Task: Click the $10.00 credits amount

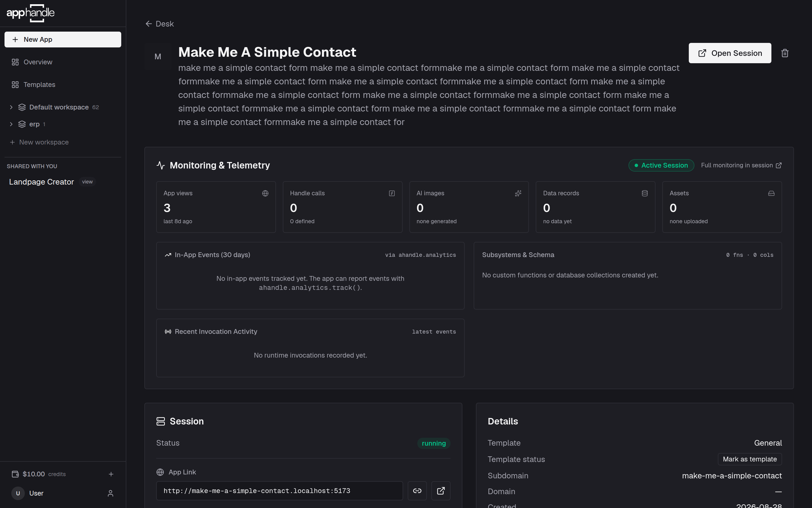Action: 34,474
